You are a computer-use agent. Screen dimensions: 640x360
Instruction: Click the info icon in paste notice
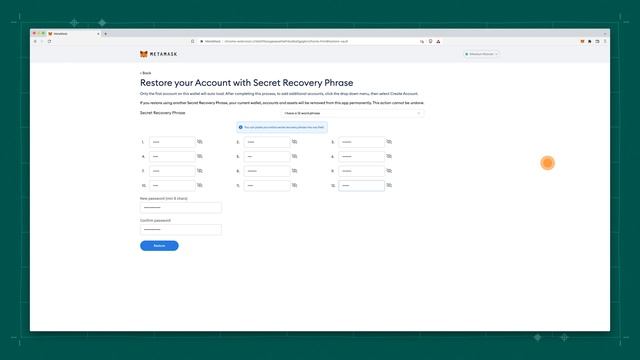click(240, 127)
